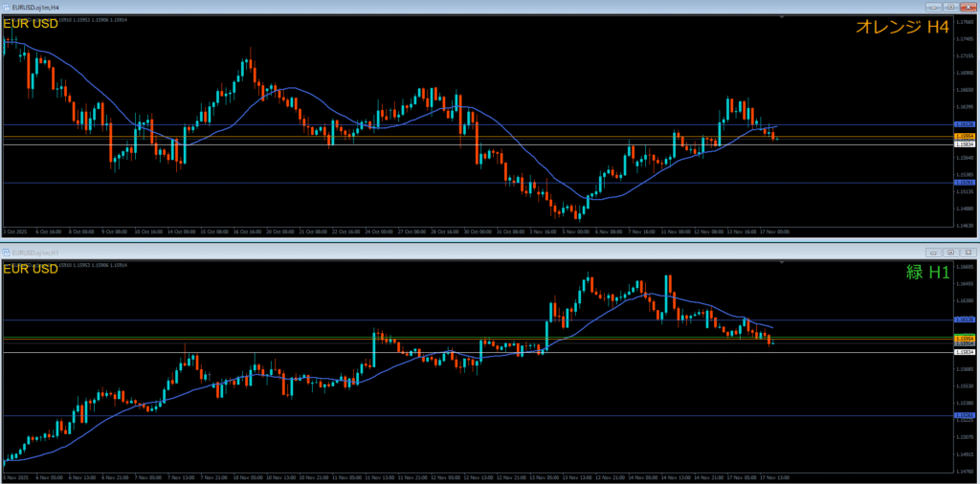Click the 'EUR USD' label in the H4 chart
Screen dimensions: 980x484
[x=31, y=23]
